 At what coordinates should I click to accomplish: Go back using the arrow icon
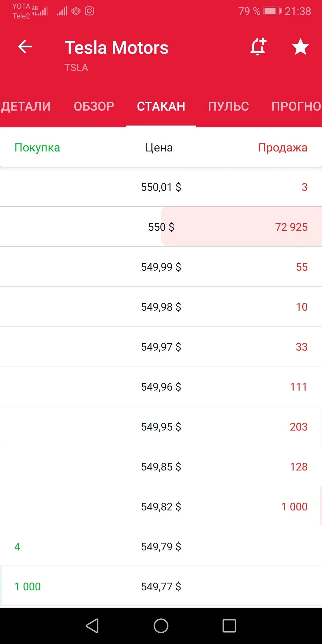(25, 47)
